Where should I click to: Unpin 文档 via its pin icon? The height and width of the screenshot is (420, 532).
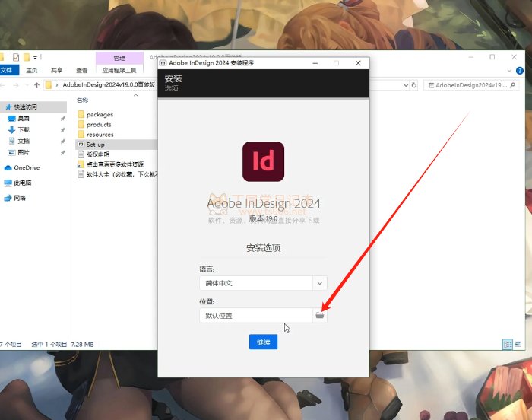[x=63, y=142]
